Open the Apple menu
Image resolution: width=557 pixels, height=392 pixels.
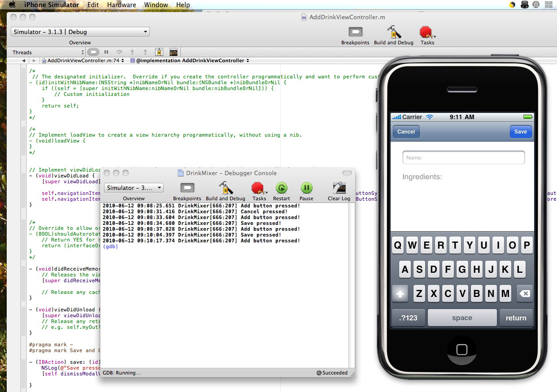pyautogui.click(x=12, y=5)
